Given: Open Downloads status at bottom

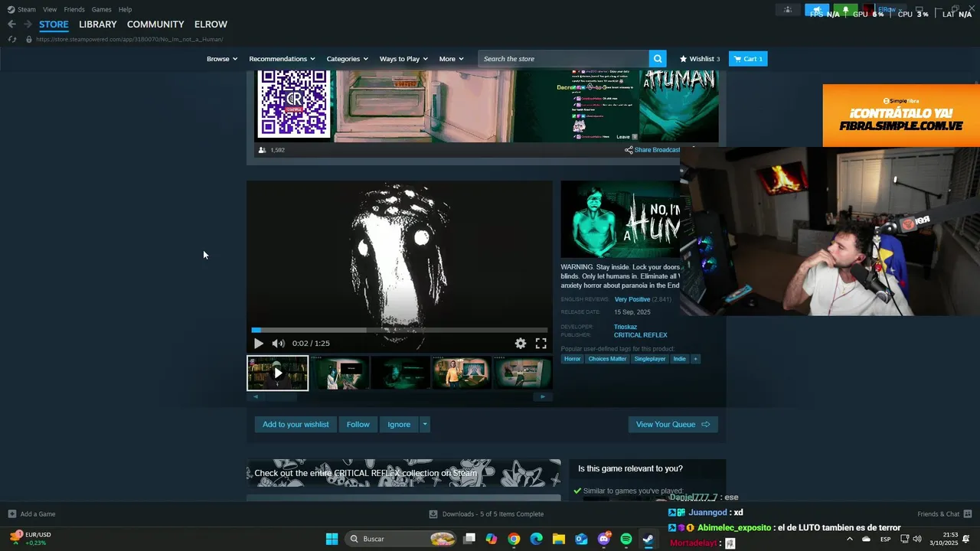Looking at the screenshot, I should (x=486, y=514).
